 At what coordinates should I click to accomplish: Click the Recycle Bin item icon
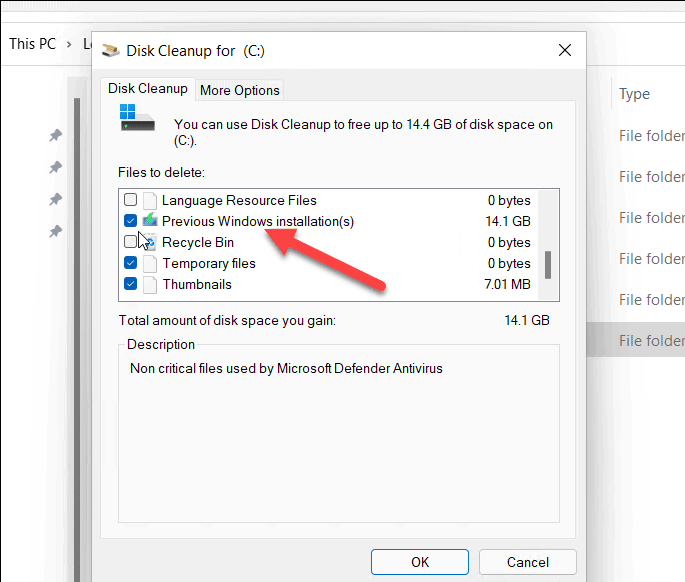(x=150, y=242)
